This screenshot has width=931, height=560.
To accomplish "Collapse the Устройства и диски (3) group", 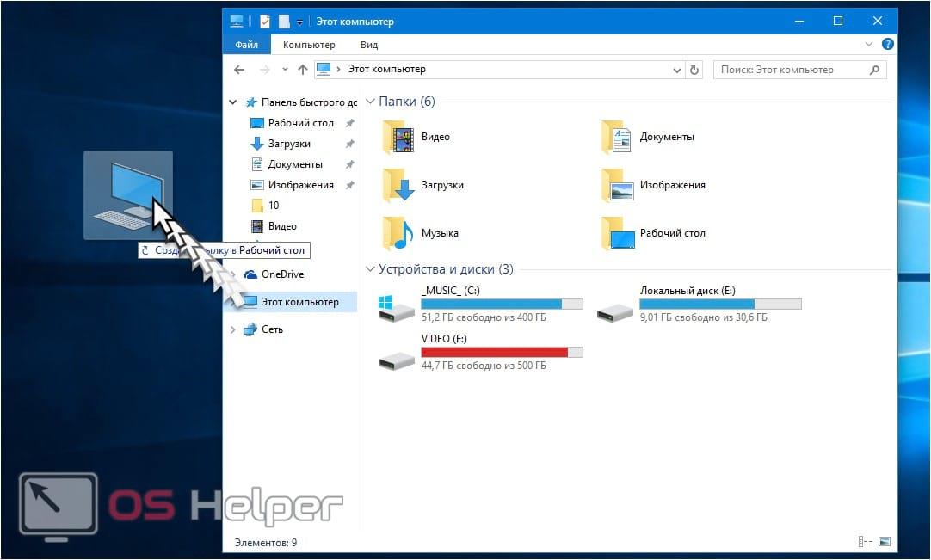I will (370, 269).
